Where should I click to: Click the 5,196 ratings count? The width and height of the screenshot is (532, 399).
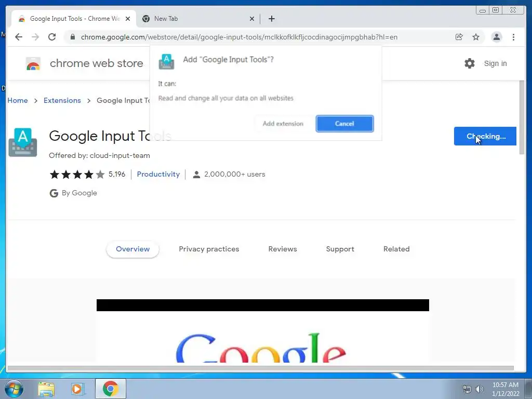click(x=117, y=175)
